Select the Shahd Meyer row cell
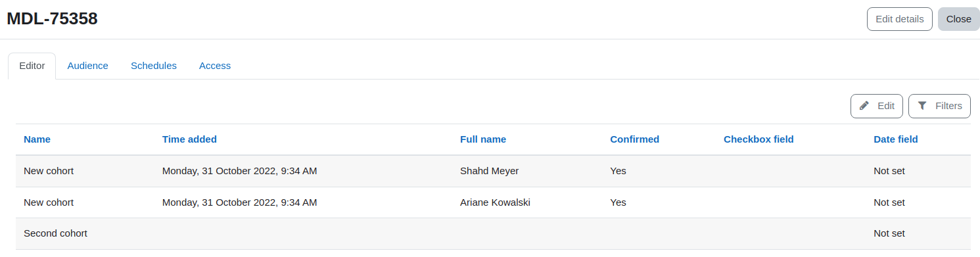The height and width of the screenshot is (257, 980). click(x=490, y=171)
